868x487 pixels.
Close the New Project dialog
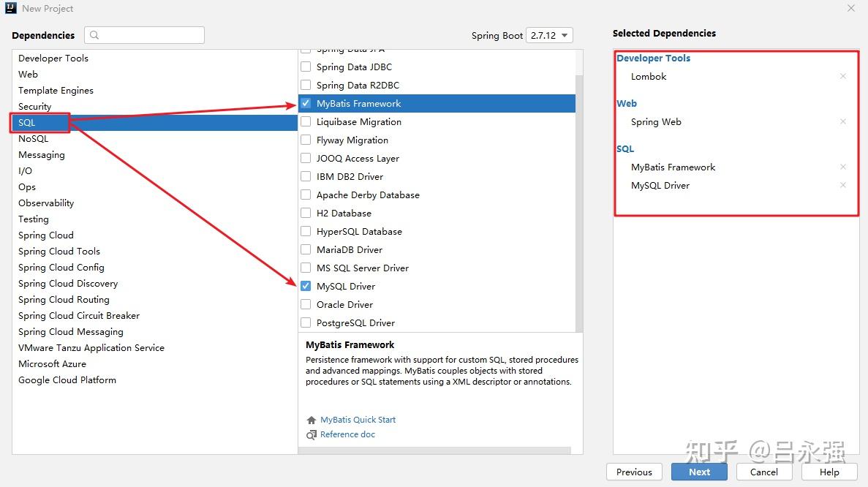pos(851,8)
